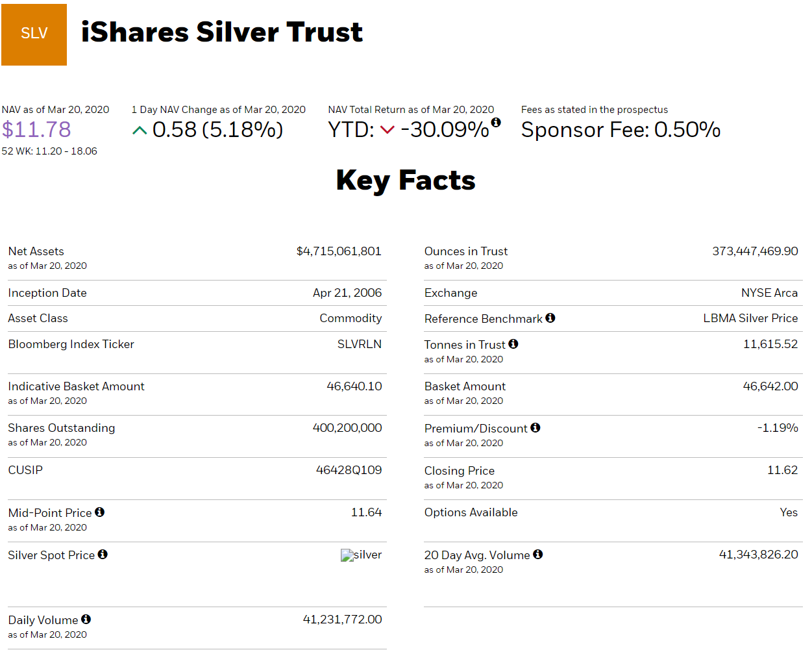The image size is (812, 652).
Task: Click the Key Facts heading
Action: point(406,181)
